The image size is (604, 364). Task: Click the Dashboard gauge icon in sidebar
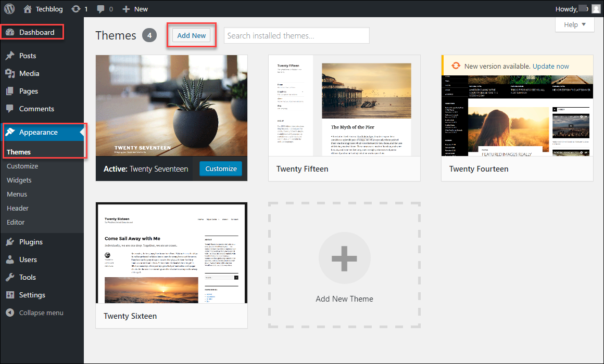10,32
